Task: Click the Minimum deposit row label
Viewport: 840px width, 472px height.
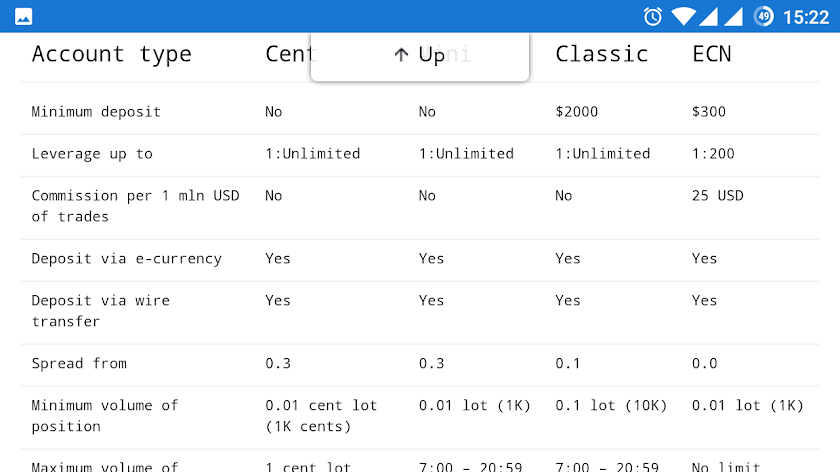Action: coord(96,112)
